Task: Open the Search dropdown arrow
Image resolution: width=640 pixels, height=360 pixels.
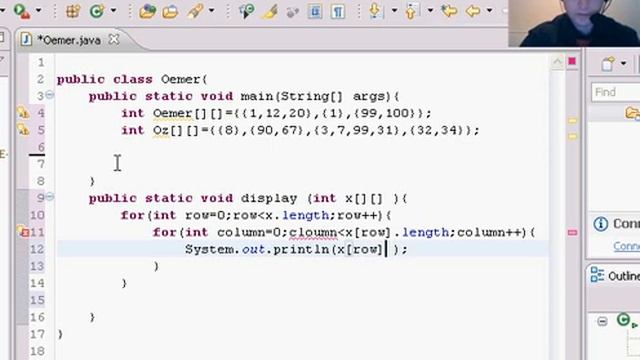Action: (x=211, y=10)
